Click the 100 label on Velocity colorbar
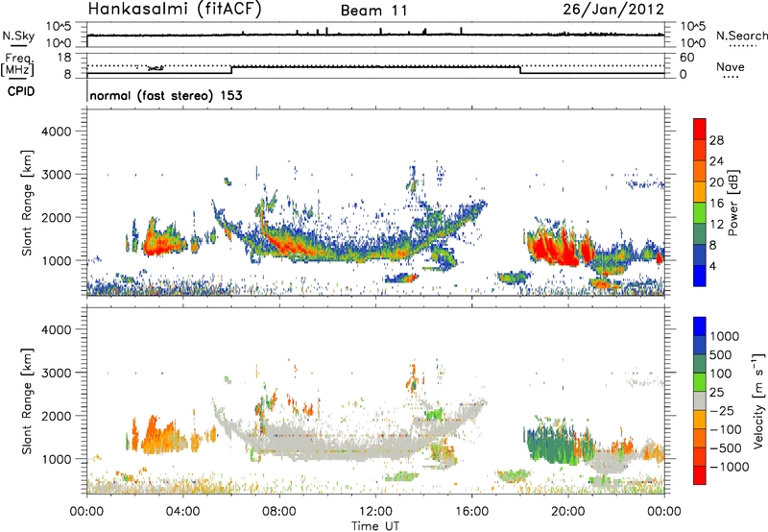 click(x=721, y=374)
